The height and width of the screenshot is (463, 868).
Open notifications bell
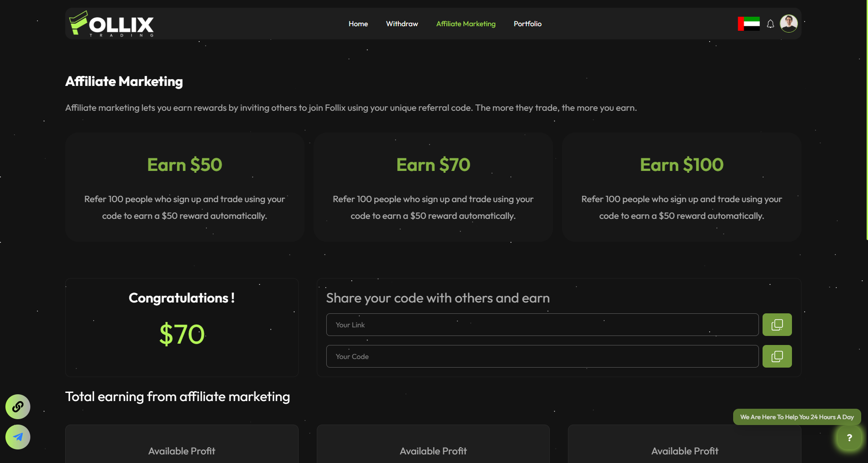coord(770,24)
